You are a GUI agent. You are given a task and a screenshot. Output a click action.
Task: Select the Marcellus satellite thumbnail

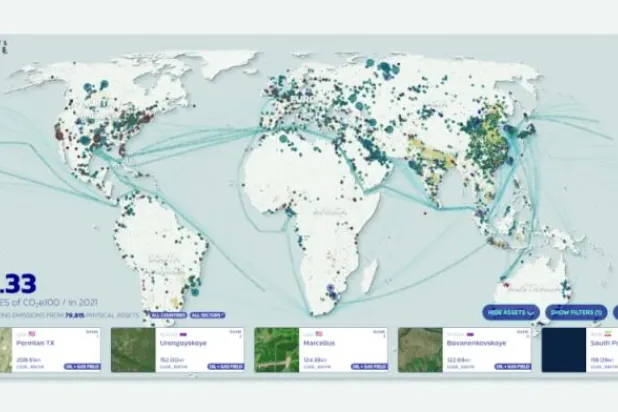[x=277, y=350]
